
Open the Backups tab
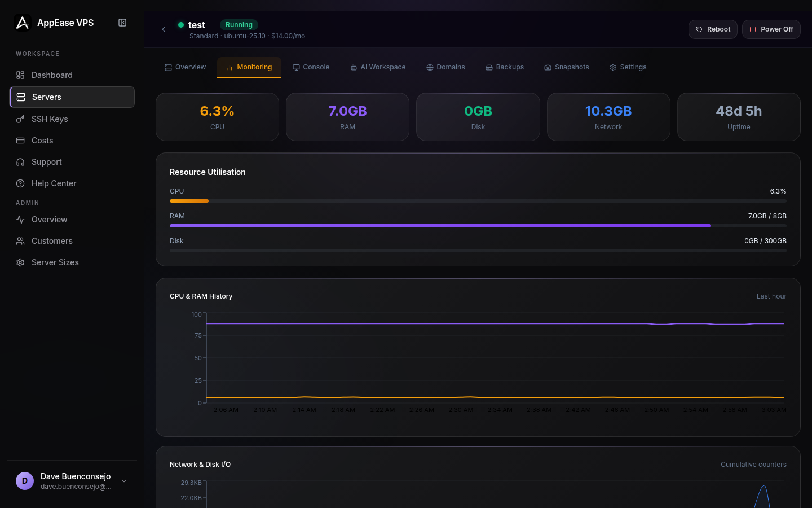(x=505, y=67)
